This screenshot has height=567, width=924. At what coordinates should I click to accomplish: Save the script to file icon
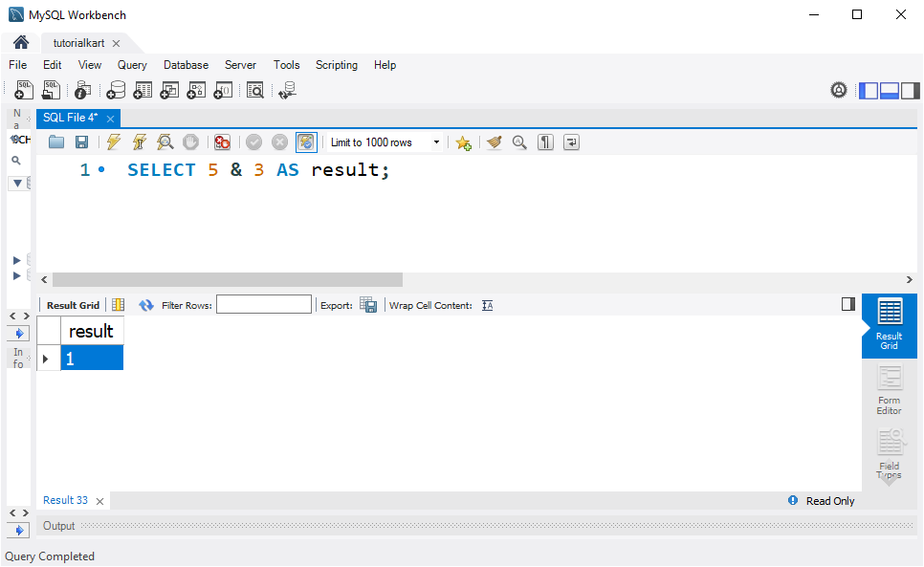pyautogui.click(x=82, y=142)
